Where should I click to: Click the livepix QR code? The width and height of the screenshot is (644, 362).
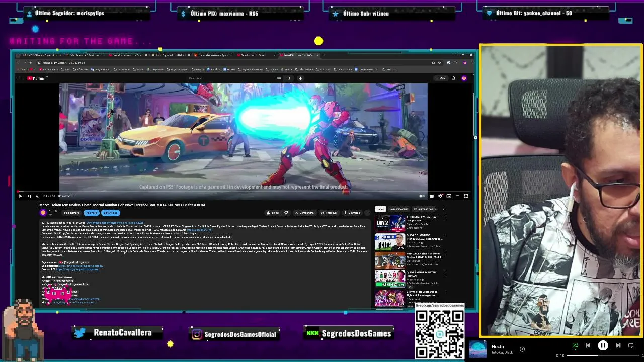point(440,333)
